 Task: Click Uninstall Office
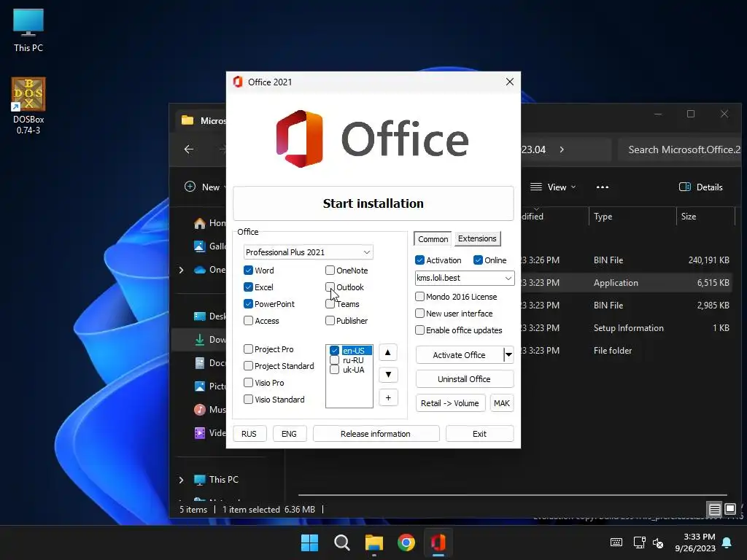465,379
